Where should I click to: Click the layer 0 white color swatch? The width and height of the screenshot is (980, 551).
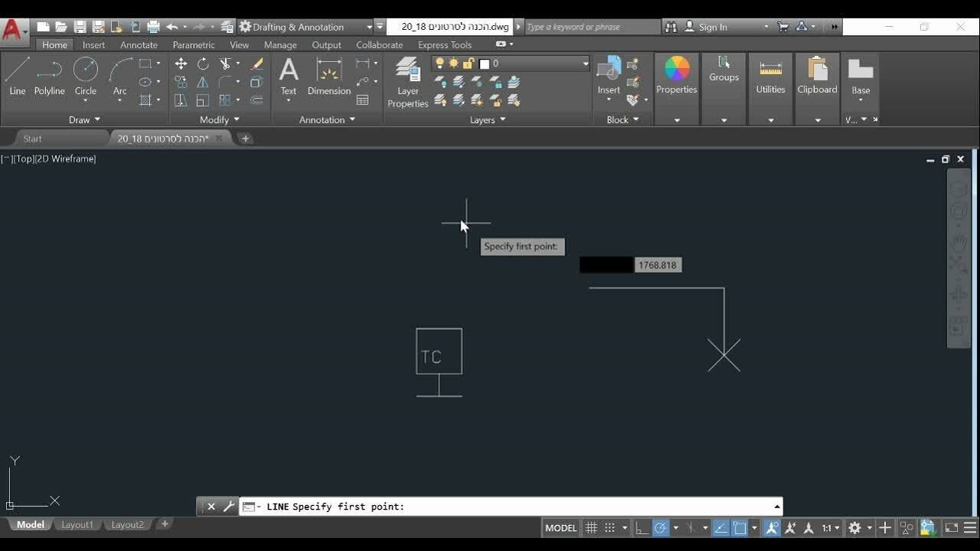pyautogui.click(x=484, y=64)
